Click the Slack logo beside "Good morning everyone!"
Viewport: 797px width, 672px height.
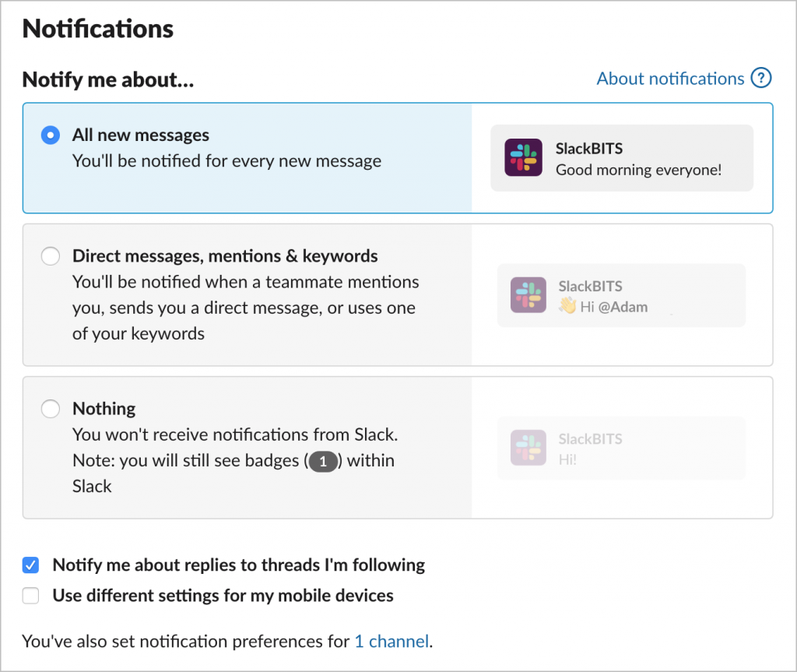coord(523,157)
